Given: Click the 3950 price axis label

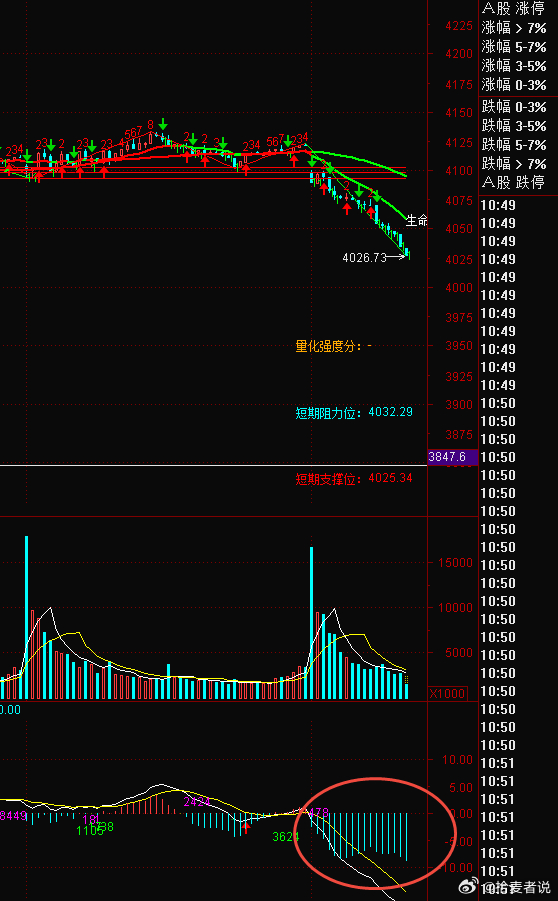Looking at the screenshot, I should 459,346.
